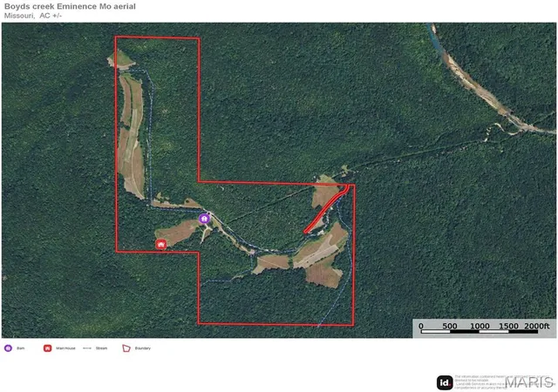Screen dimensions: 558x392
Task: Click the 'Main House' legend label
Action: [66, 348]
